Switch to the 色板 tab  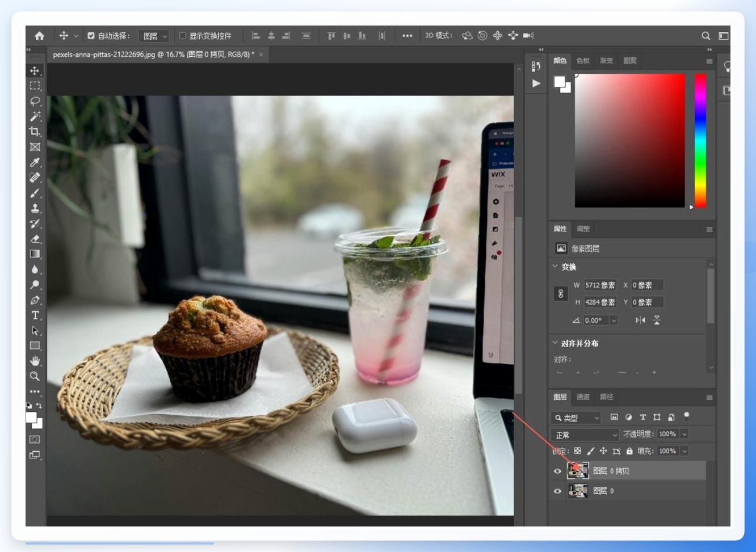click(x=583, y=61)
